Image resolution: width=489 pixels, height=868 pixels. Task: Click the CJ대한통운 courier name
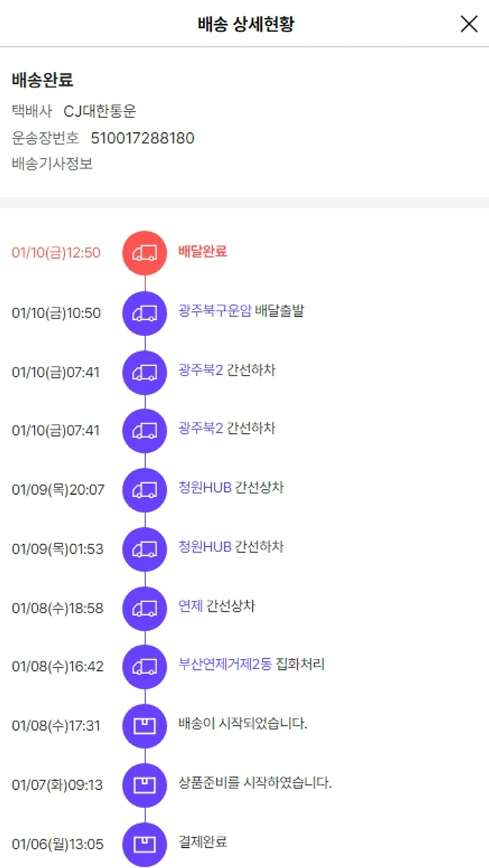click(x=100, y=111)
